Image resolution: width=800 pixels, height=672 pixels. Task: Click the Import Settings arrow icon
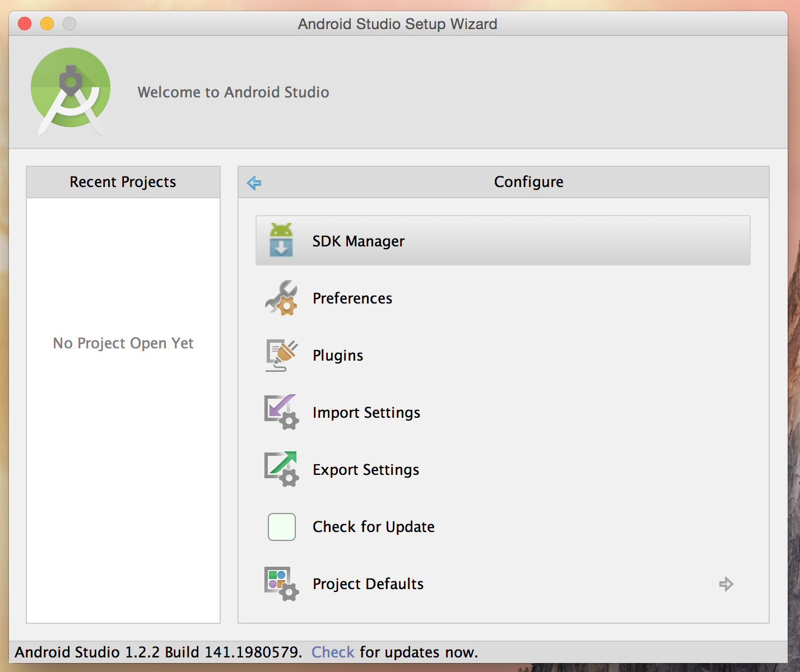281,412
